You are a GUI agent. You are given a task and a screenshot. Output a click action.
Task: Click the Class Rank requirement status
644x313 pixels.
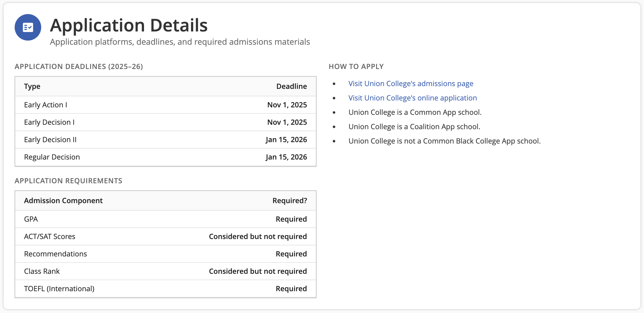pos(258,271)
